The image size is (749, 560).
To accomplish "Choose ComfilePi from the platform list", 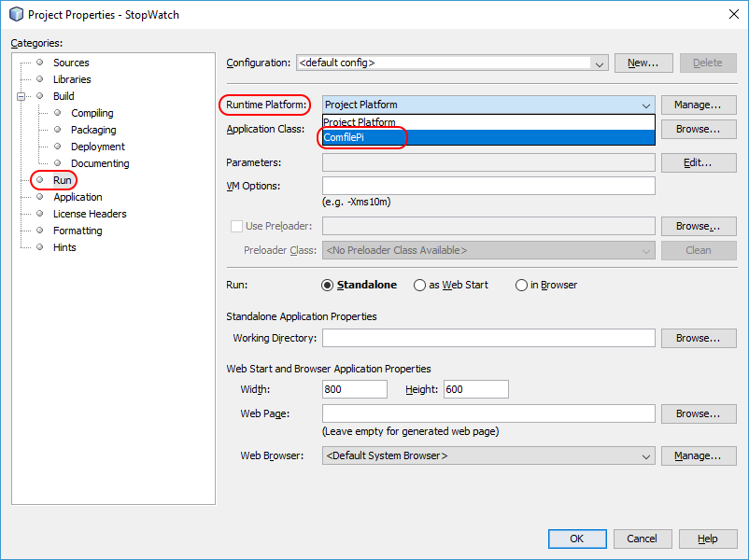I will [x=364, y=137].
